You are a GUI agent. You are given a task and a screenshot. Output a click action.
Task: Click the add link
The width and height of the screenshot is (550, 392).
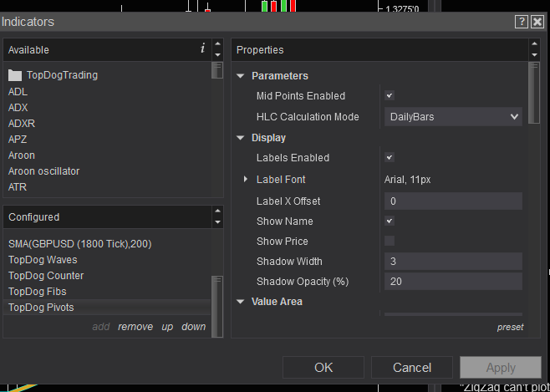click(x=101, y=327)
